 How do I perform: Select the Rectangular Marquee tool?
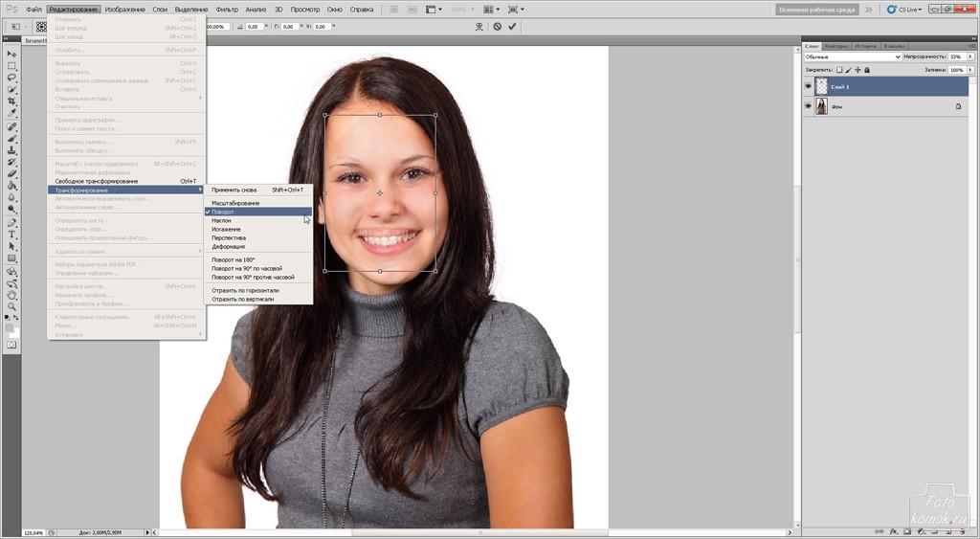point(11,66)
